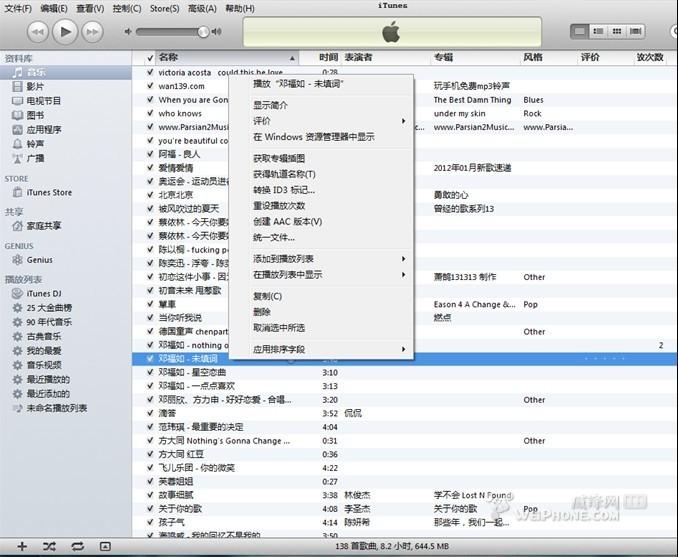Screen dimensions: 678x557
Task: Open the Store(S) menu
Action: pos(164,8)
